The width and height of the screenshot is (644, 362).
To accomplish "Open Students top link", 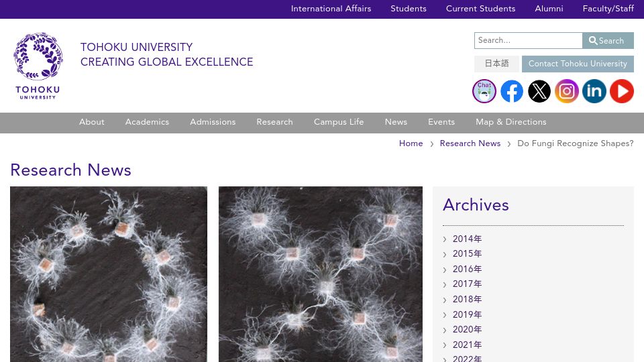I will (409, 9).
